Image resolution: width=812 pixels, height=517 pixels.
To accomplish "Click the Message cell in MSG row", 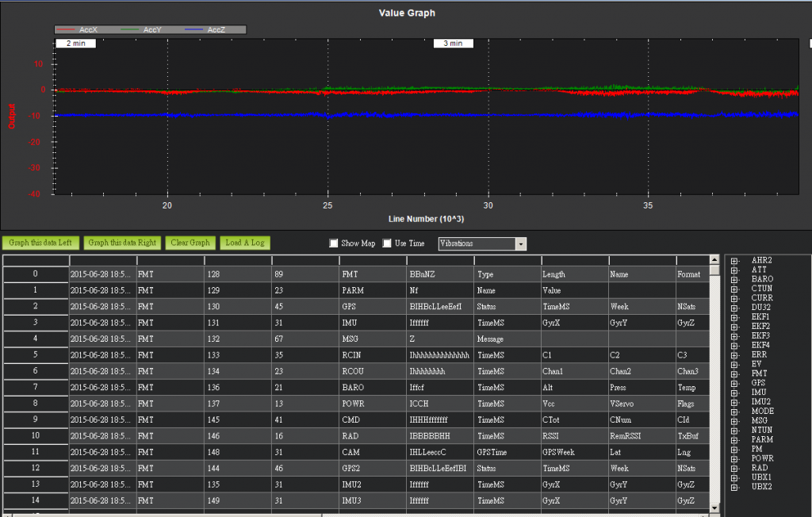I will pyautogui.click(x=507, y=339).
